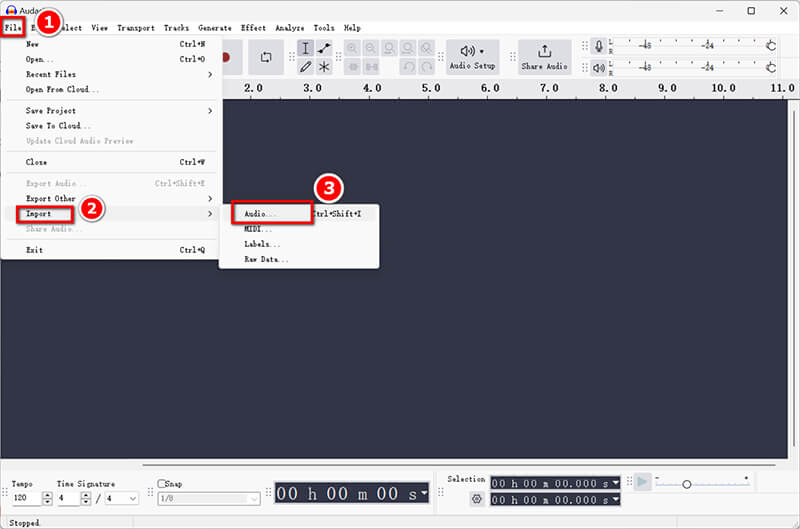The image size is (800, 529).
Task: Open the main time display format dropdown
Action: tap(424, 493)
